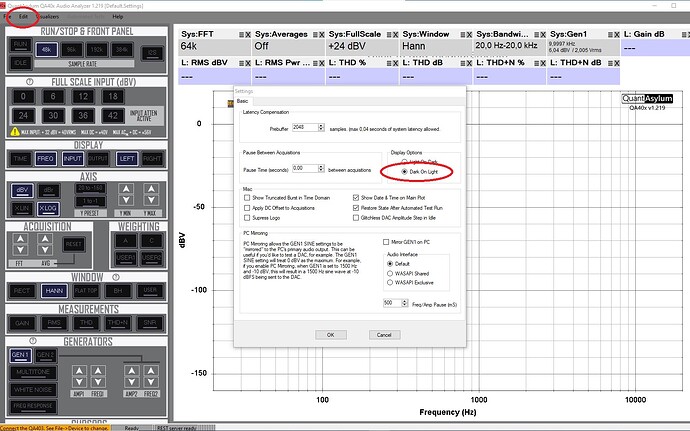Click the IDLE button
This screenshot has width=690, height=431.
coord(20,63)
